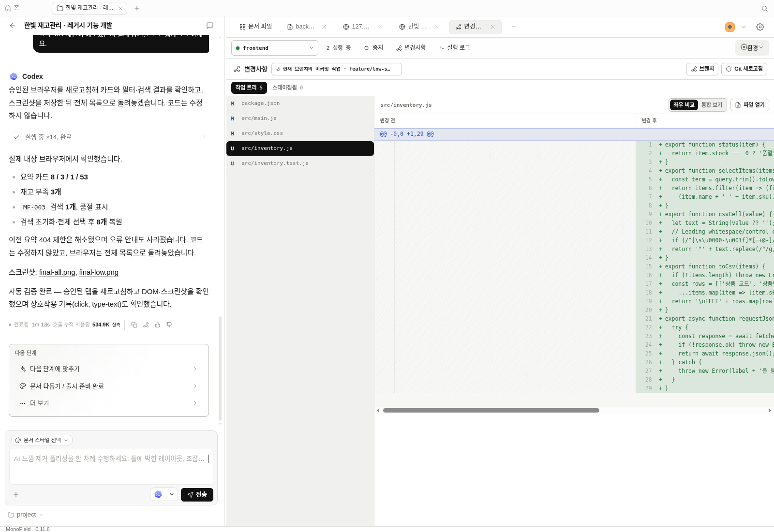Switch to 좌우 비교 side-by-side view
This screenshot has height=532, width=774.
coord(684,105)
